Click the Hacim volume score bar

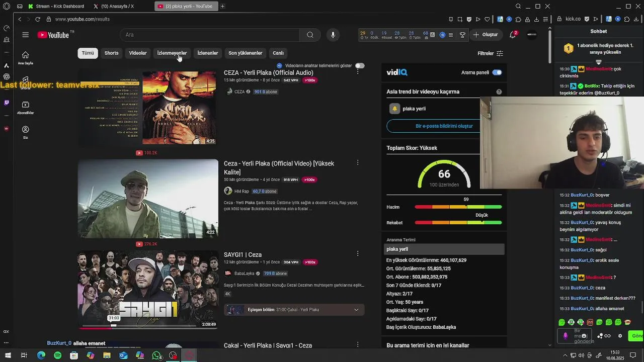[458, 207]
